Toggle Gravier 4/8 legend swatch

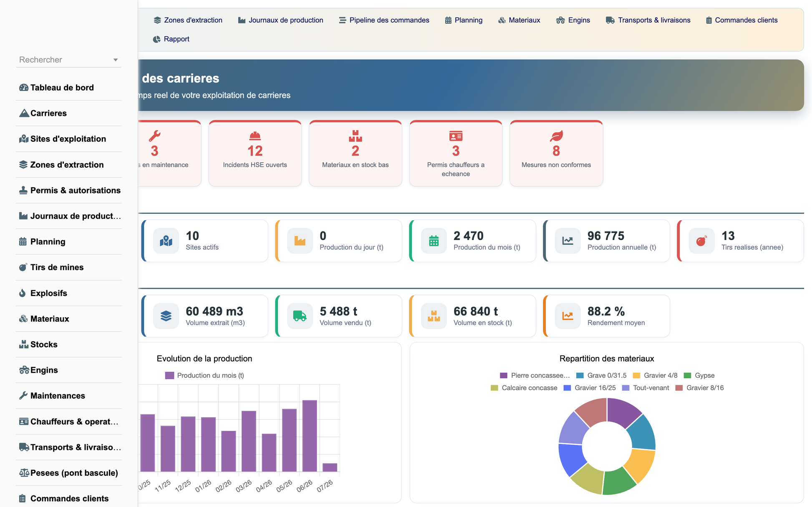coord(636,376)
